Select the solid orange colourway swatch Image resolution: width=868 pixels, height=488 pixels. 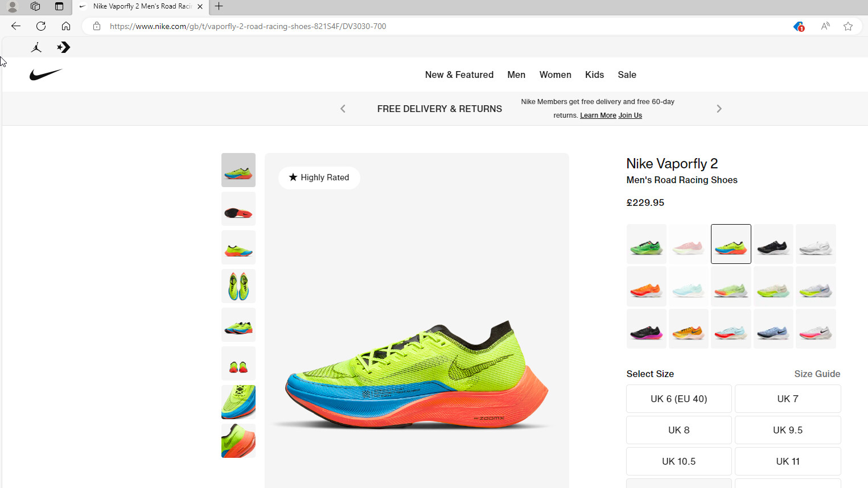point(647,287)
